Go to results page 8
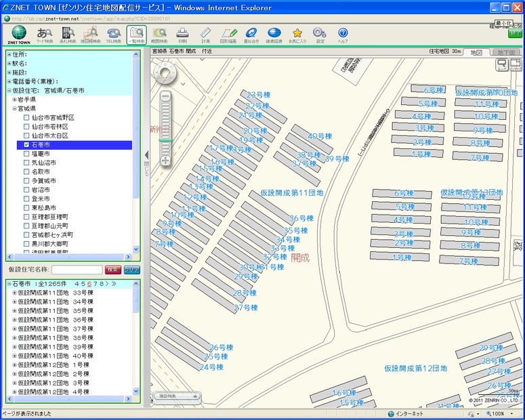Screen dimensions: 525x420 tap(102, 284)
